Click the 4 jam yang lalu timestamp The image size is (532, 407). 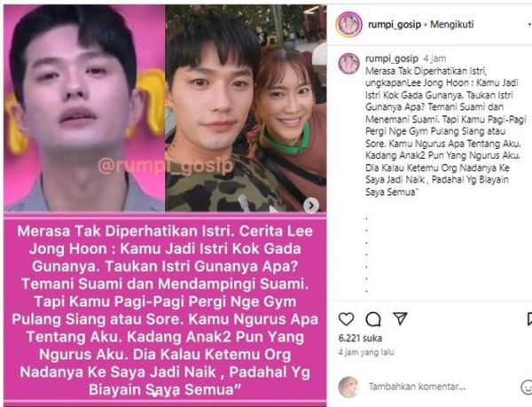pos(366,352)
